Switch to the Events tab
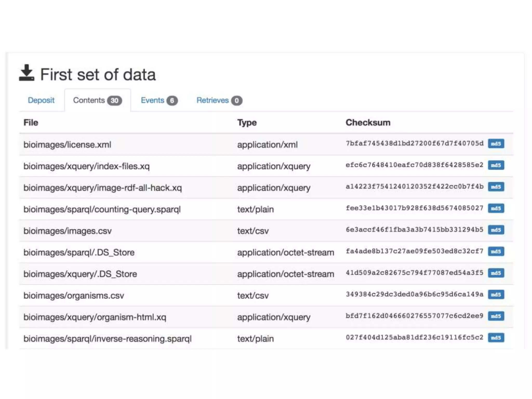The height and width of the screenshot is (399, 532). 152,100
